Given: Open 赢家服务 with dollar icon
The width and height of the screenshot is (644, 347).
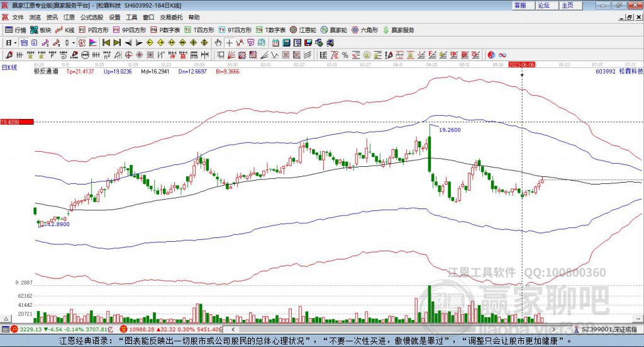Looking at the screenshot, I should [399, 30].
